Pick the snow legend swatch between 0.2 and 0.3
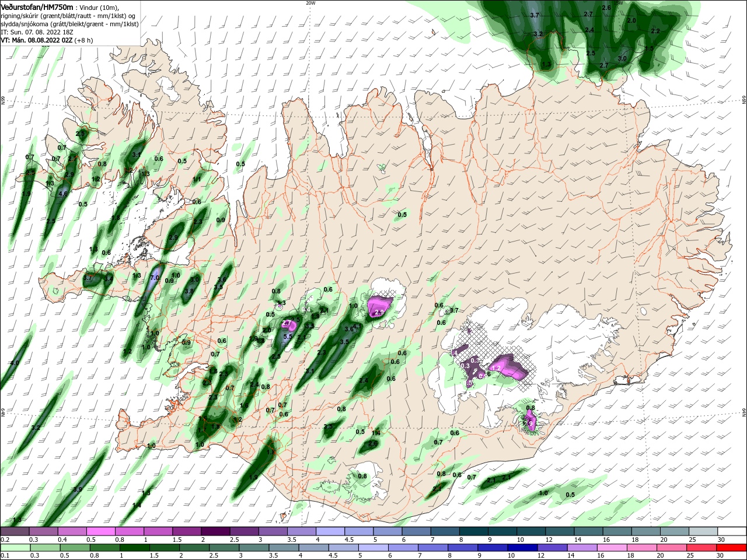The image size is (747, 560). pos(15,531)
